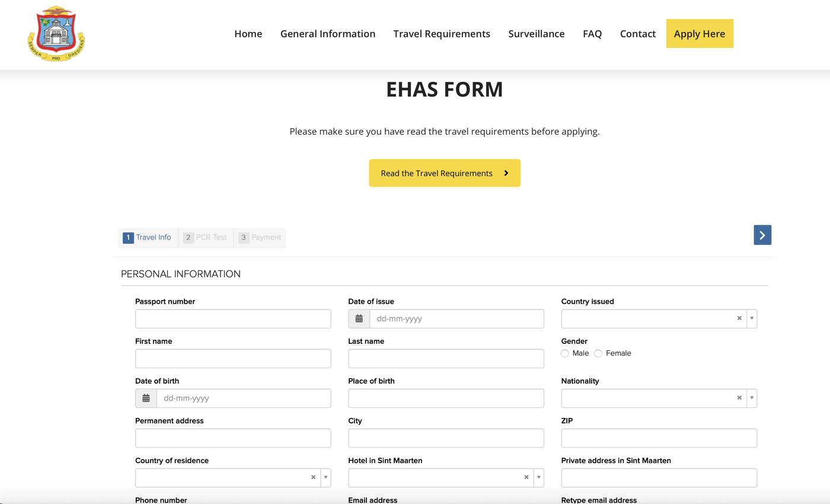
Task: Go to next step with blue arrow button
Action: tap(762, 235)
